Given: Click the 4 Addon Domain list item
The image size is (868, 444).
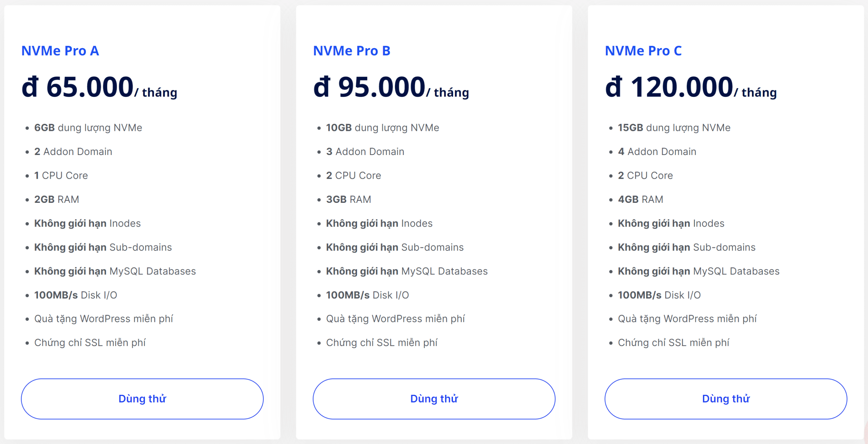Looking at the screenshot, I should click(657, 152).
